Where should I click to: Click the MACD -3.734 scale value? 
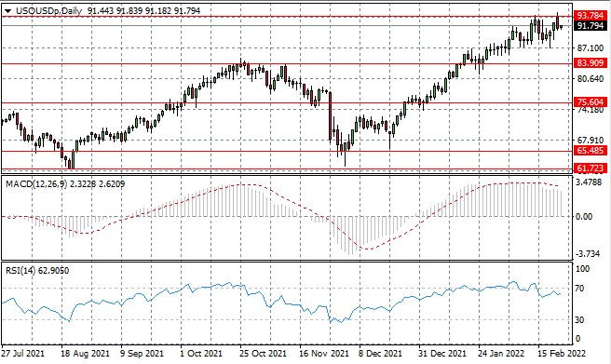click(588, 254)
